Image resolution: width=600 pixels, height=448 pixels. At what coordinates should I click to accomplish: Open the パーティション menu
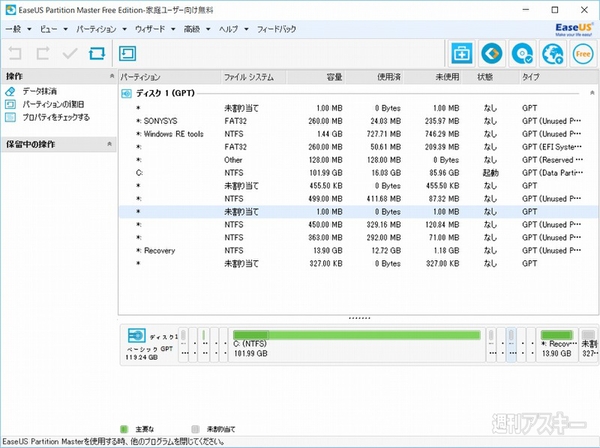101,29
